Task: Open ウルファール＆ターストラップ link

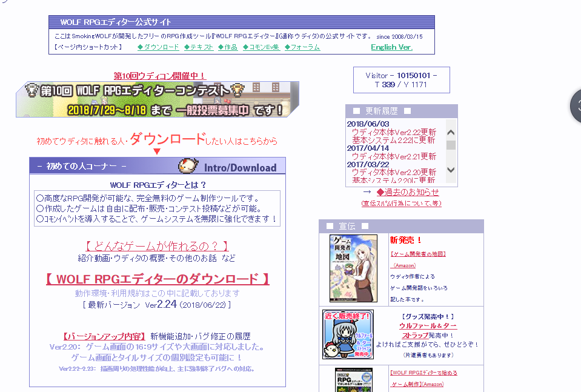Action: 428,330
